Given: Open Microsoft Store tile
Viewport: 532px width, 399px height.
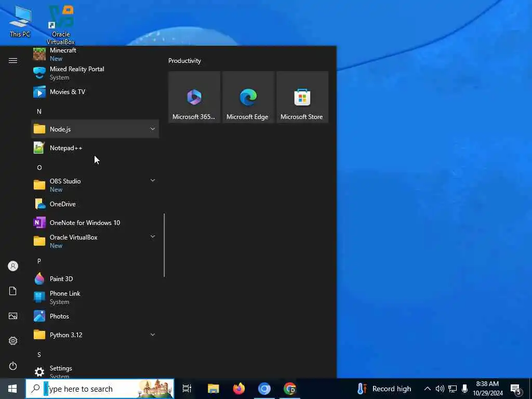Looking at the screenshot, I should point(302,97).
